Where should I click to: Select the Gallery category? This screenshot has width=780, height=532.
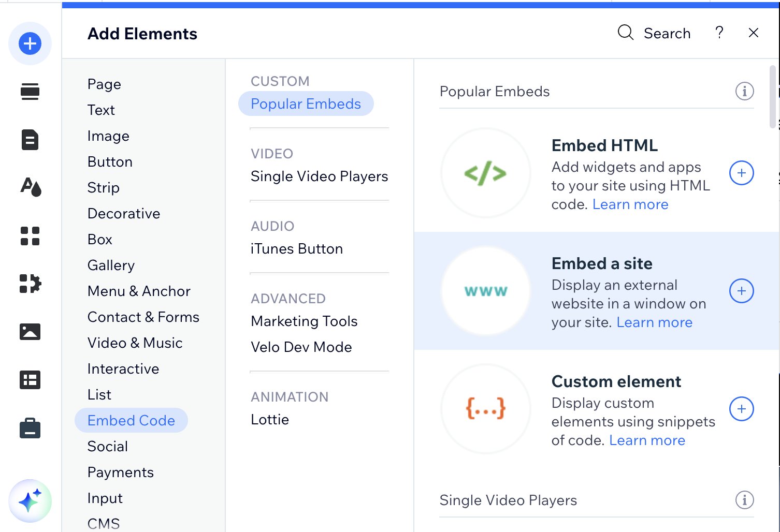pyautogui.click(x=111, y=265)
